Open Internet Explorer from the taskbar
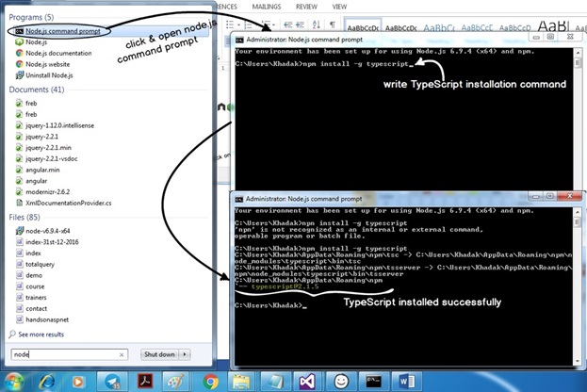587x392 pixels. click(x=47, y=381)
